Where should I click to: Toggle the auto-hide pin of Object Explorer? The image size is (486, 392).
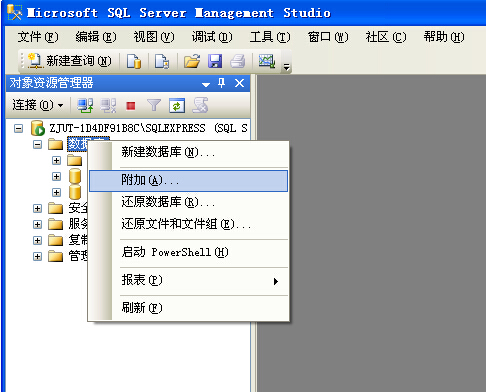coord(221,83)
